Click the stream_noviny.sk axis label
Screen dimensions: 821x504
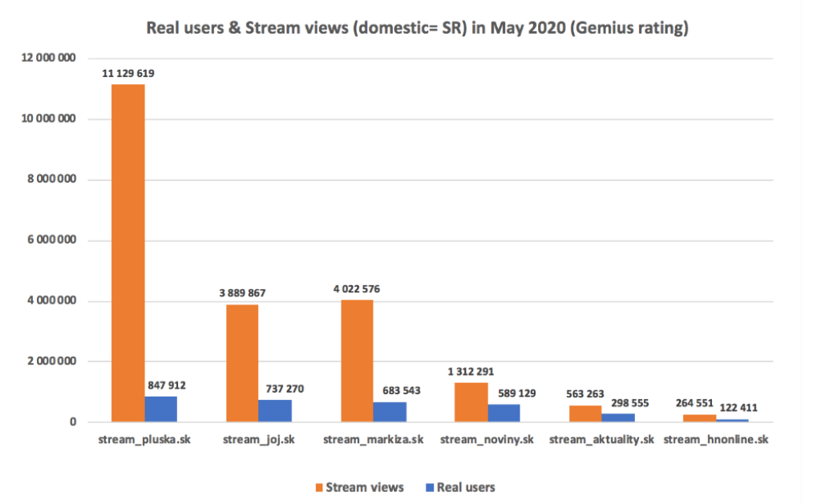click(487, 440)
